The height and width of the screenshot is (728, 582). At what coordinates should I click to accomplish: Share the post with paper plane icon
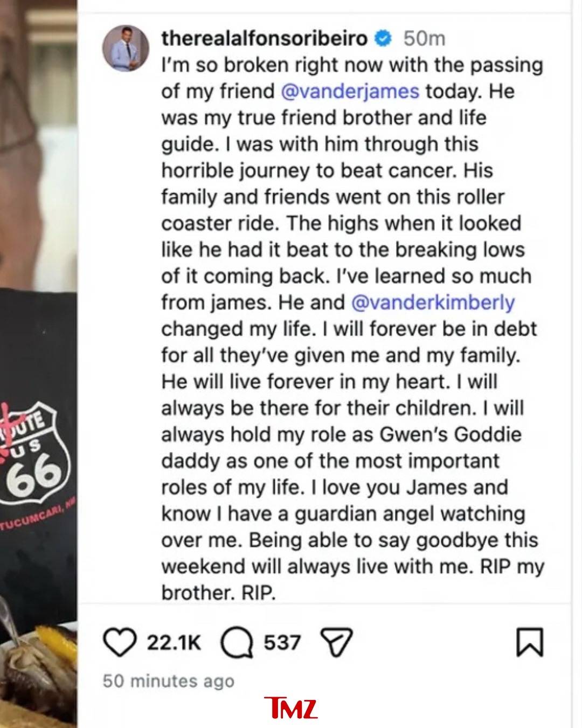(x=336, y=642)
